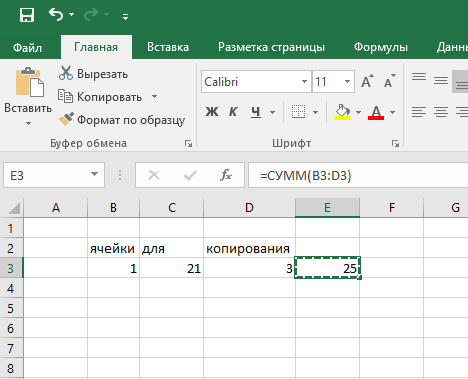The height and width of the screenshot is (379, 468).
Task: Align text to top edge
Action: coord(419,77)
